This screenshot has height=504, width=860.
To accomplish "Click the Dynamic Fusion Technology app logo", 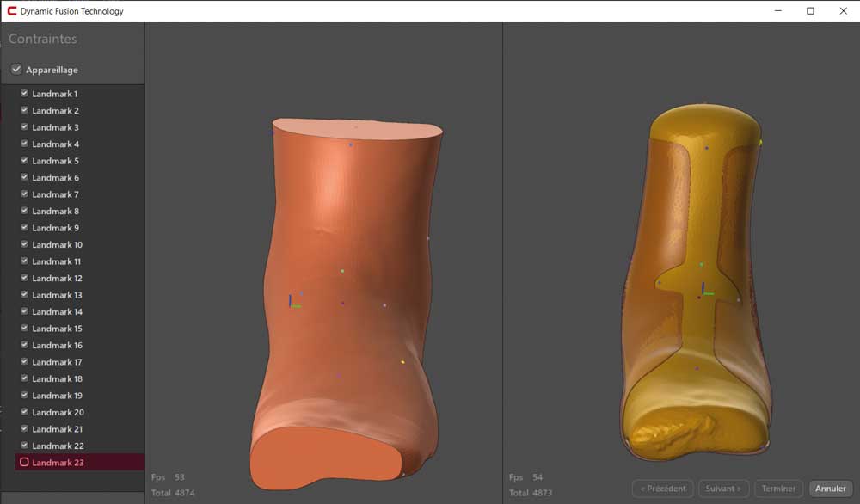I will point(12,11).
